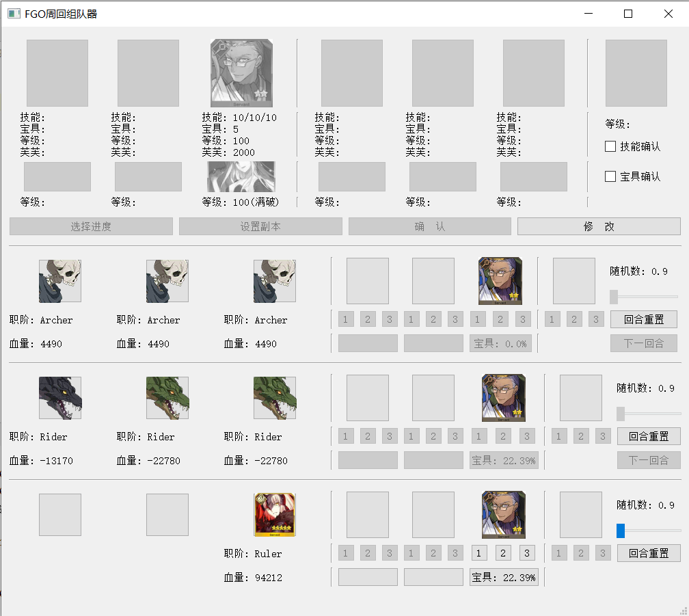This screenshot has width=689, height=616.
Task: Enable the 技能确认 checkbox
Action: coord(611,146)
